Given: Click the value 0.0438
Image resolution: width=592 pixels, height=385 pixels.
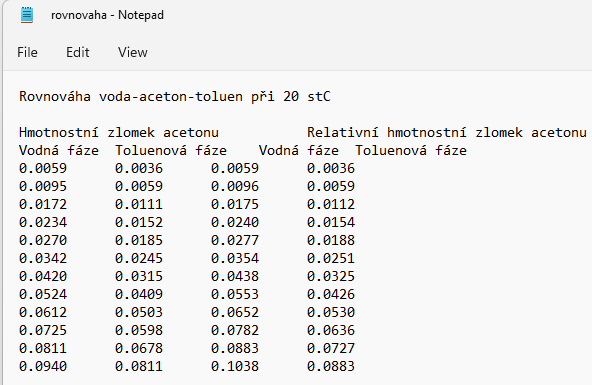Looking at the screenshot, I should click(x=235, y=276).
